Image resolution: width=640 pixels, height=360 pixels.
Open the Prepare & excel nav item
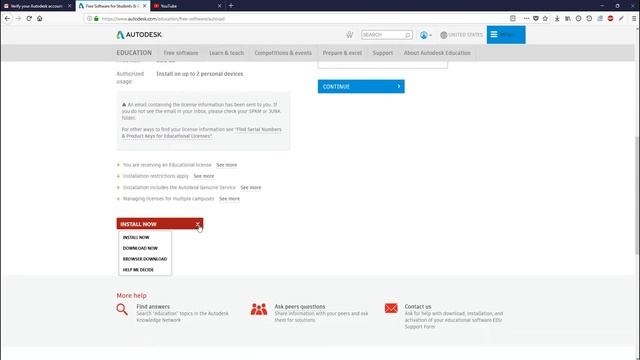coord(342,53)
